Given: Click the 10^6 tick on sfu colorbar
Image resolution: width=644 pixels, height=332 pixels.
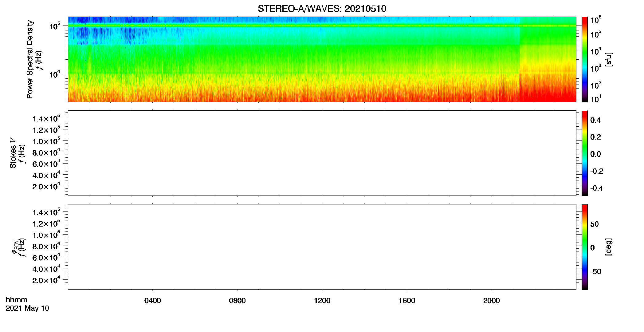Looking at the screenshot, I should pos(596,20).
